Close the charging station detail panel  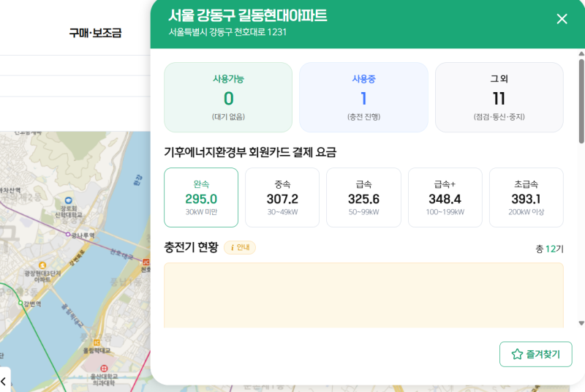coord(562,19)
